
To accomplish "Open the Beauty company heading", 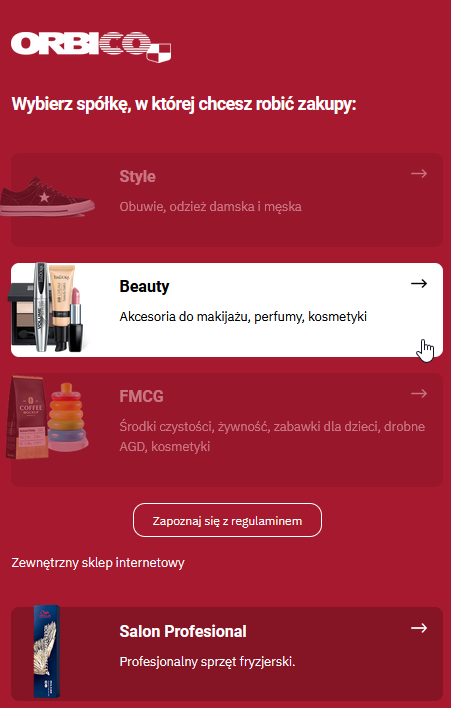I will [x=144, y=286].
